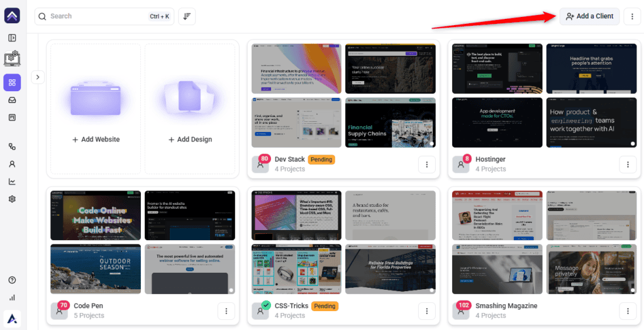Open the Dev Stack client name
The image size is (644, 330).
289,159
